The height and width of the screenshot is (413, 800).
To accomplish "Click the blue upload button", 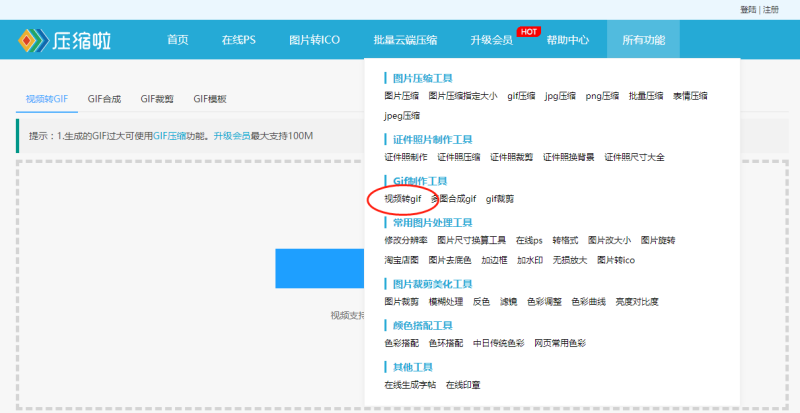I will pyautogui.click(x=320, y=269).
